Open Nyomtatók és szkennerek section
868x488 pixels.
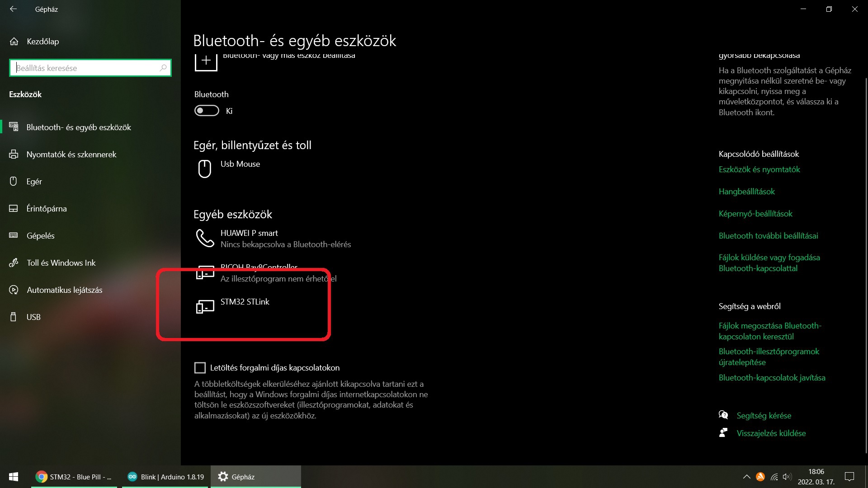coord(71,155)
